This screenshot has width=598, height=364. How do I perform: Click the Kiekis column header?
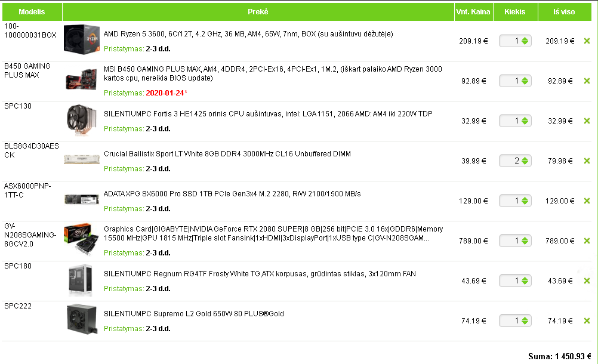(x=515, y=12)
